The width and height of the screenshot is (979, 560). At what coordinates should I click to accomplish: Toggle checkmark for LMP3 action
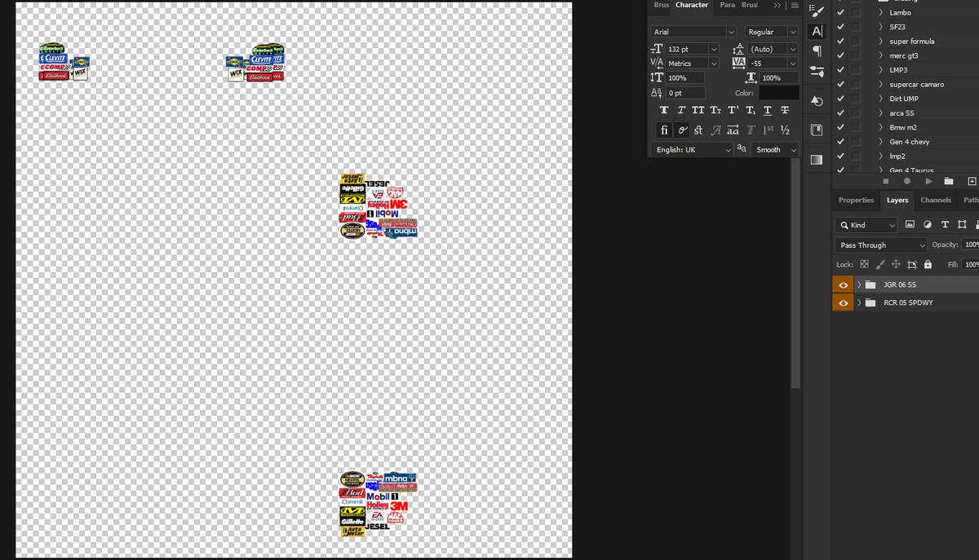[840, 70]
